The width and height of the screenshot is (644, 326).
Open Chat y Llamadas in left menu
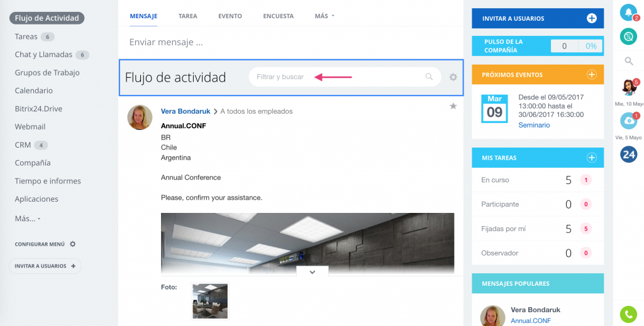pos(43,55)
